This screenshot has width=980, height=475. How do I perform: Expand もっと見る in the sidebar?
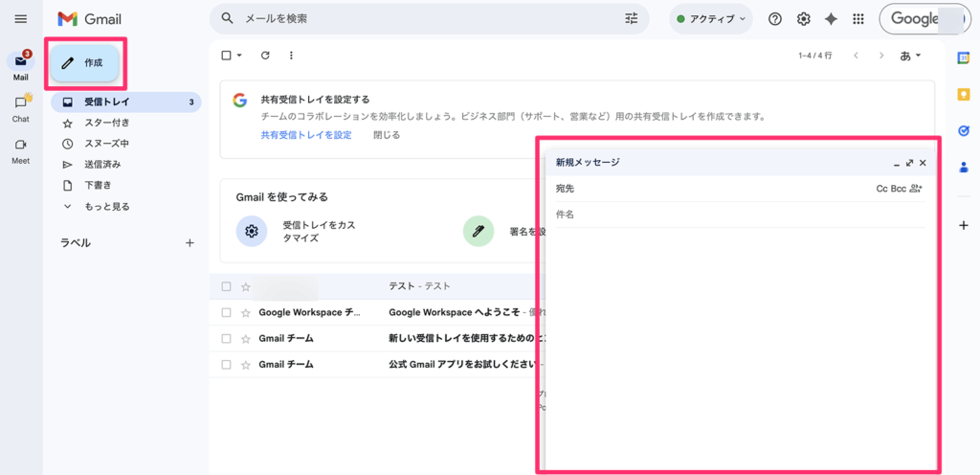[107, 206]
